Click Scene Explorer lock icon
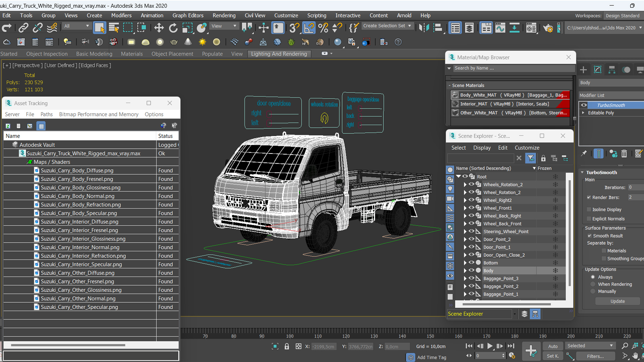Screen dimensions: 644x362 tap(543, 158)
